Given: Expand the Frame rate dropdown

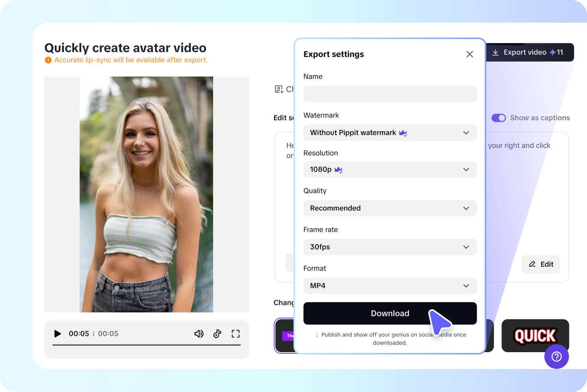Looking at the screenshot, I should point(390,247).
